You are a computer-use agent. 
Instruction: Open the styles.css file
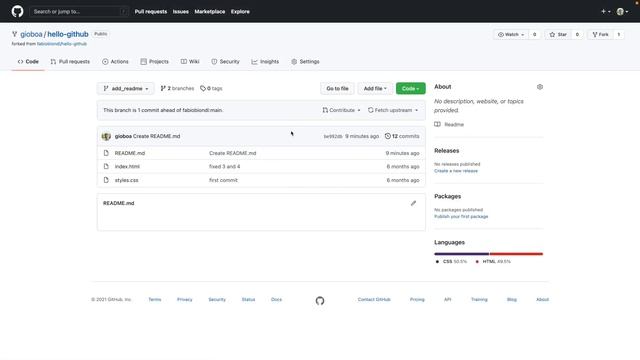pos(127,180)
